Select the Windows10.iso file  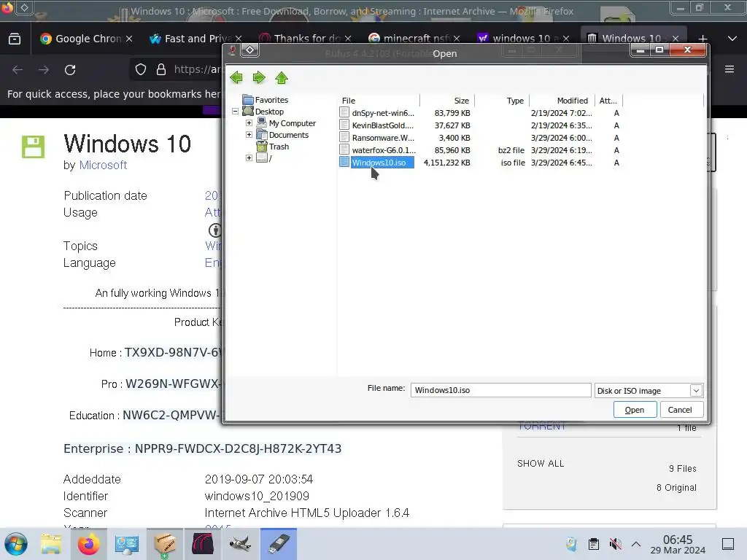pos(379,163)
